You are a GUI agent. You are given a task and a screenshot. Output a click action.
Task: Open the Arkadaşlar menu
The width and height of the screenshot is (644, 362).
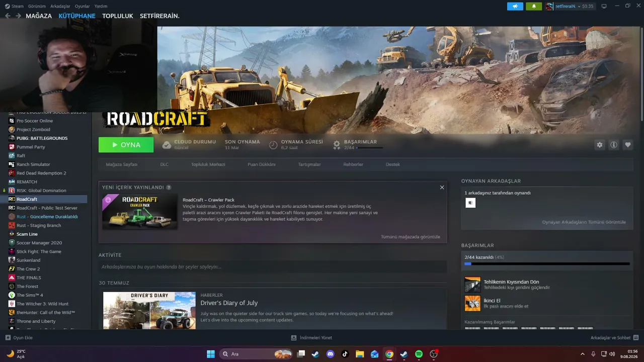click(x=60, y=6)
